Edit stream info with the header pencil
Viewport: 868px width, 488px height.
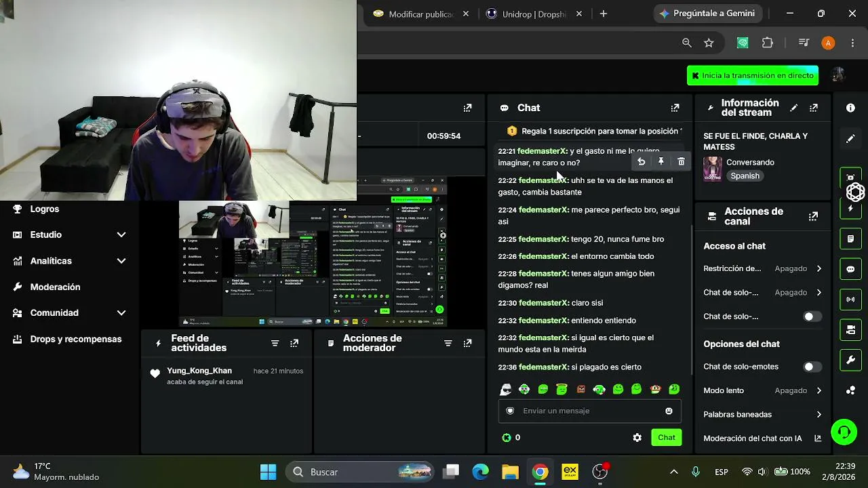click(793, 108)
